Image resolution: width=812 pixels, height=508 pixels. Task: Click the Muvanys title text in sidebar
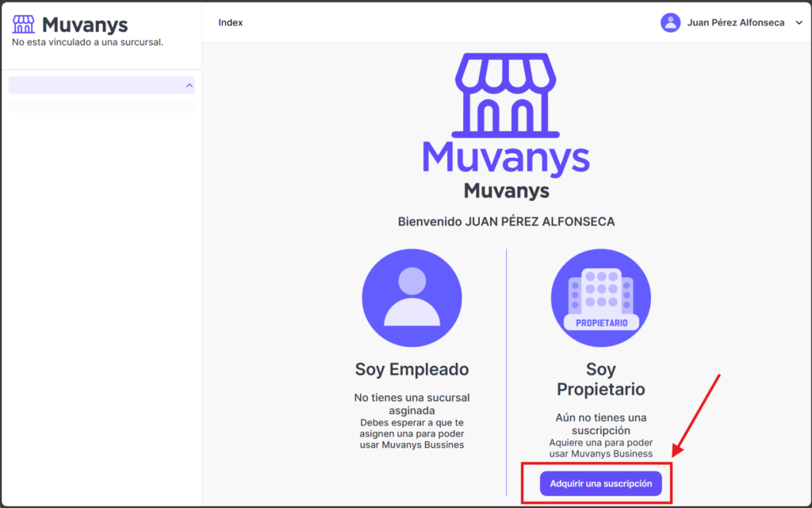click(x=85, y=25)
